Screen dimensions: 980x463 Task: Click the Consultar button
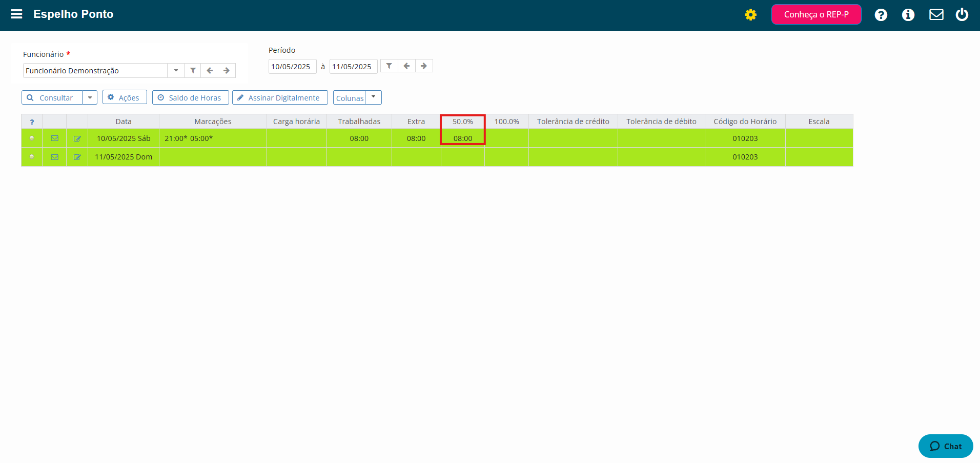(x=52, y=97)
